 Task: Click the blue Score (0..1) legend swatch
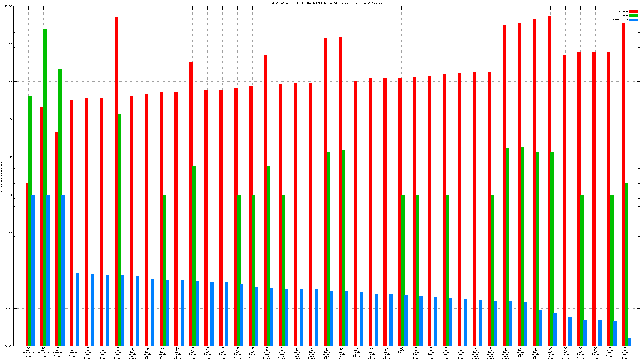pyautogui.click(x=633, y=20)
